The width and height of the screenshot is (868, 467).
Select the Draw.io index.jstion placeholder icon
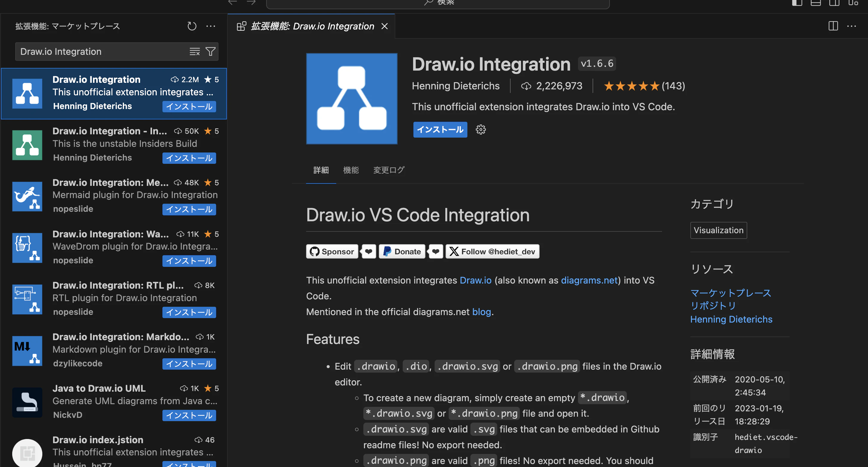[27, 453]
